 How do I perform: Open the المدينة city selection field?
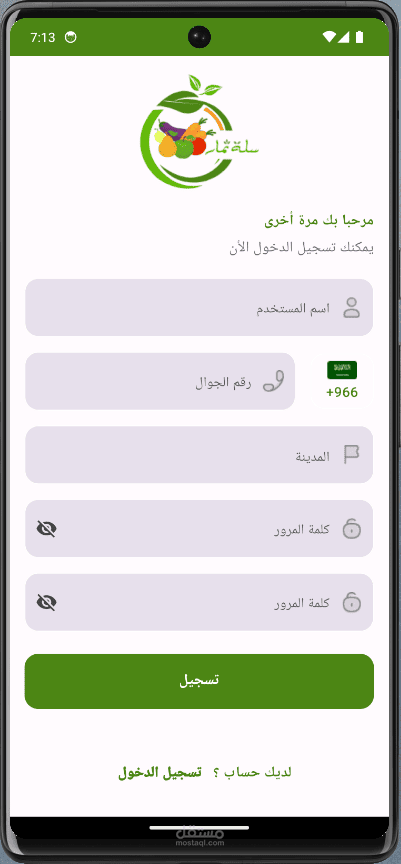point(199,455)
